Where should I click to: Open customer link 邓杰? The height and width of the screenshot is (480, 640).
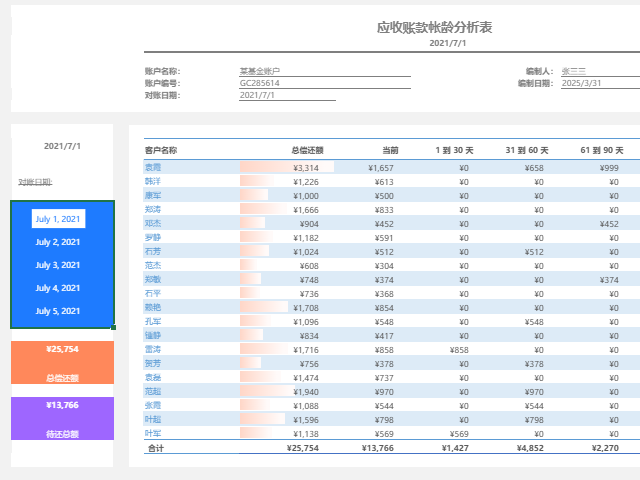(153, 223)
